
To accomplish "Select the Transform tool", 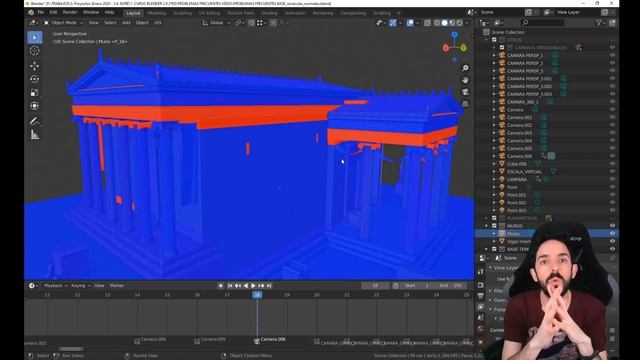I will 35,106.
